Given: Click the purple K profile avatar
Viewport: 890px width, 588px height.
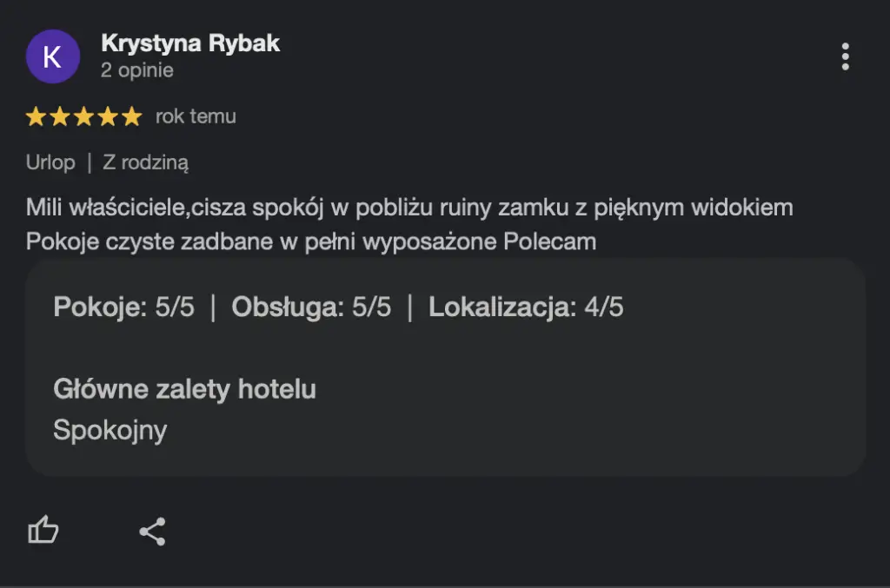Looking at the screenshot, I should click(x=52, y=56).
